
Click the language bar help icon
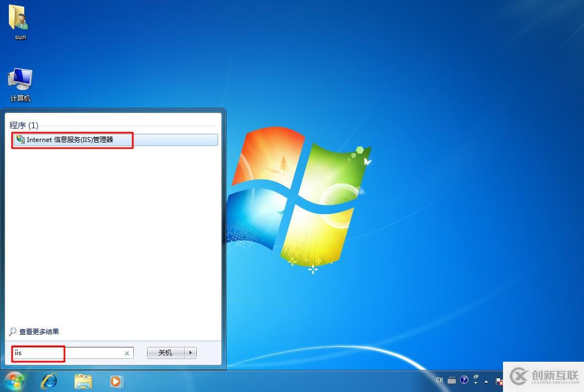click(464, 380)
